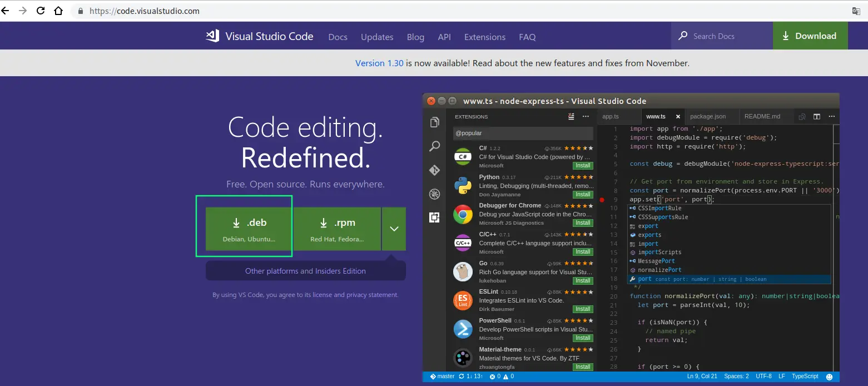Open Extensions panel more actions ellipsis
This screenshot has width=868, height=386.
click(586, 117)
